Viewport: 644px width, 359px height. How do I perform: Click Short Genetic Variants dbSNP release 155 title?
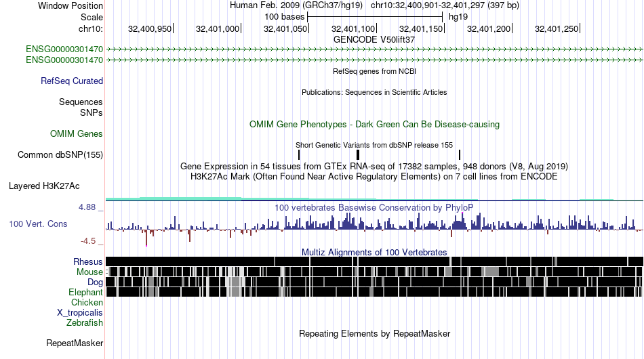pos(374,145)
